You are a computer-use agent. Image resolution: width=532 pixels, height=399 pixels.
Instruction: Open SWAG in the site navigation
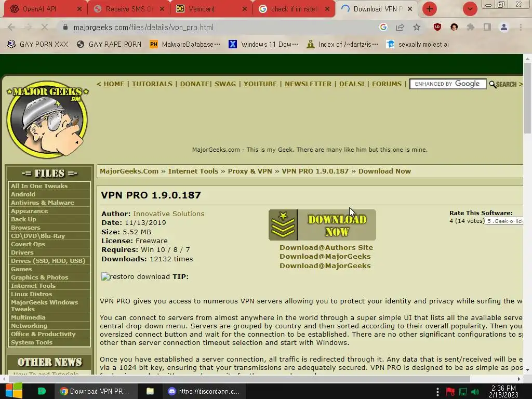[225, 84]
